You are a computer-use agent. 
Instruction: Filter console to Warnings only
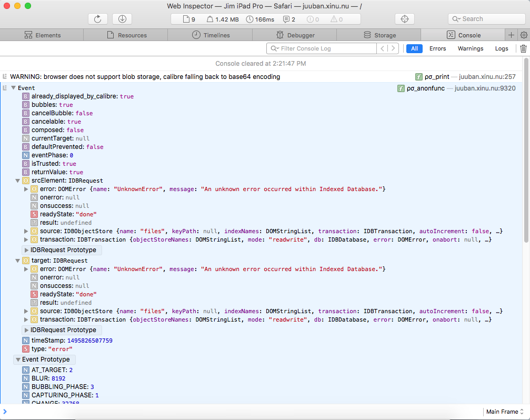470,48
